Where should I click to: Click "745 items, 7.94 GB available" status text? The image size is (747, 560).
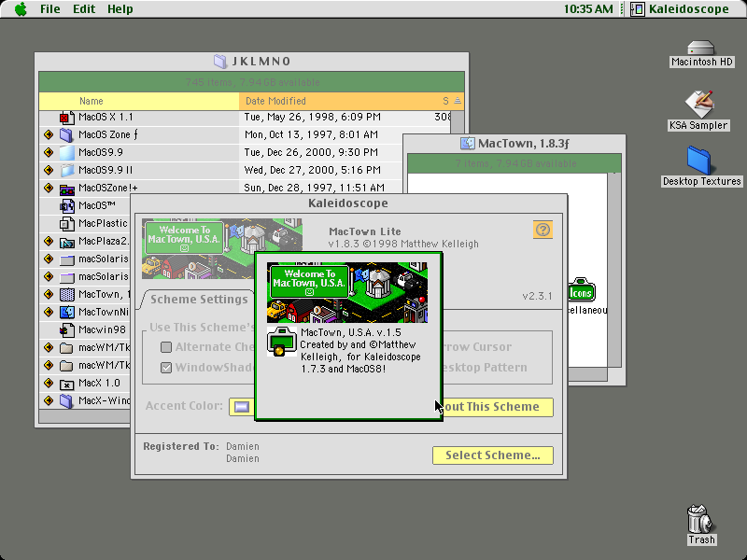[x=252, y=82]
